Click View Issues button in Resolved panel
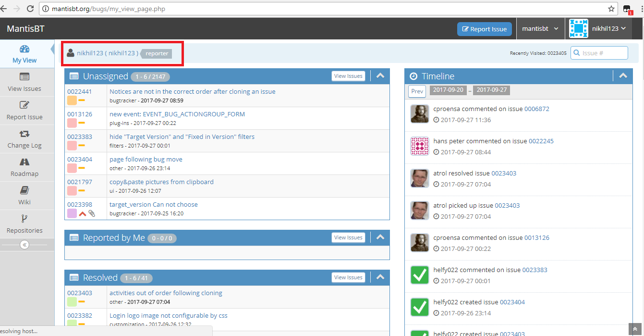The image size is (644, 336). [348, 277]
